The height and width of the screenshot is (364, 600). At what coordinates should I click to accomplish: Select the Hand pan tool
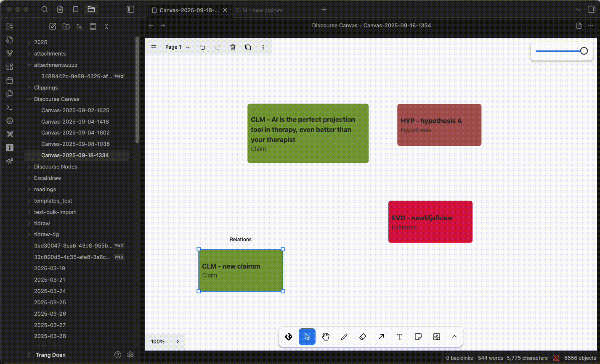click(x=326, y=337)
